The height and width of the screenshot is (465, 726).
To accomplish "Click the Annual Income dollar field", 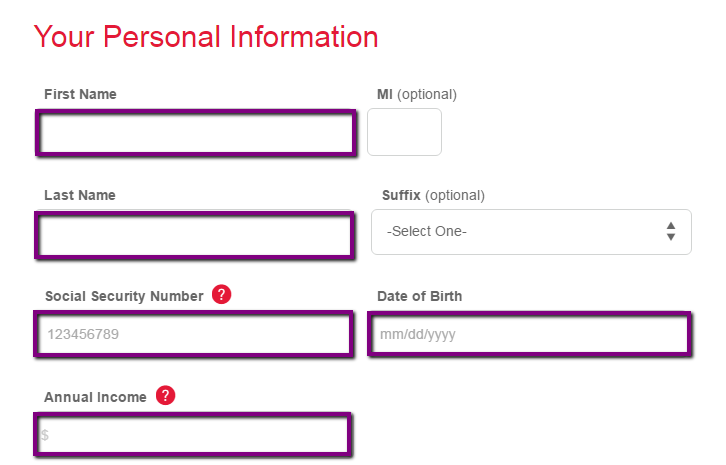I will (192, 434).
